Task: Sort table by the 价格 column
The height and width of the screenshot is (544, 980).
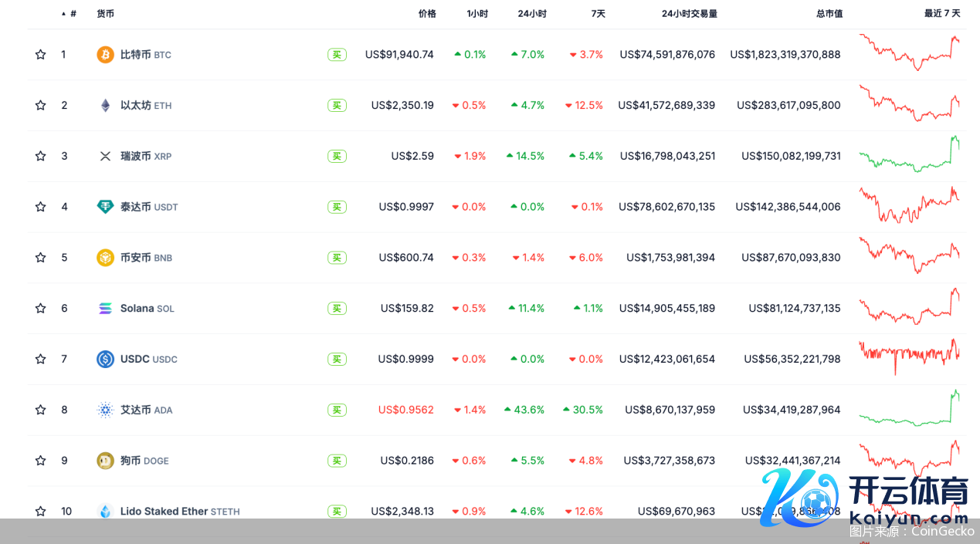Action: (x=427, y=13)
